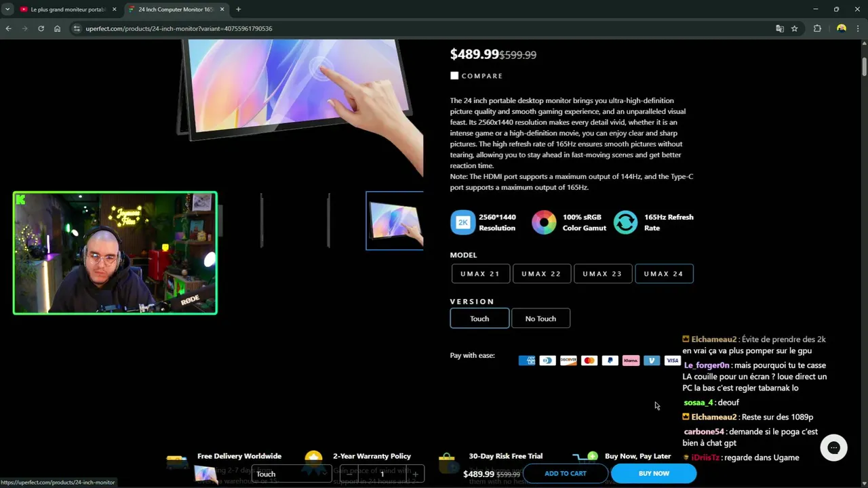This screenshot has width=868, height=488.
Task: Open the Chrome three-dot menu
Action: tap(858, 28)
